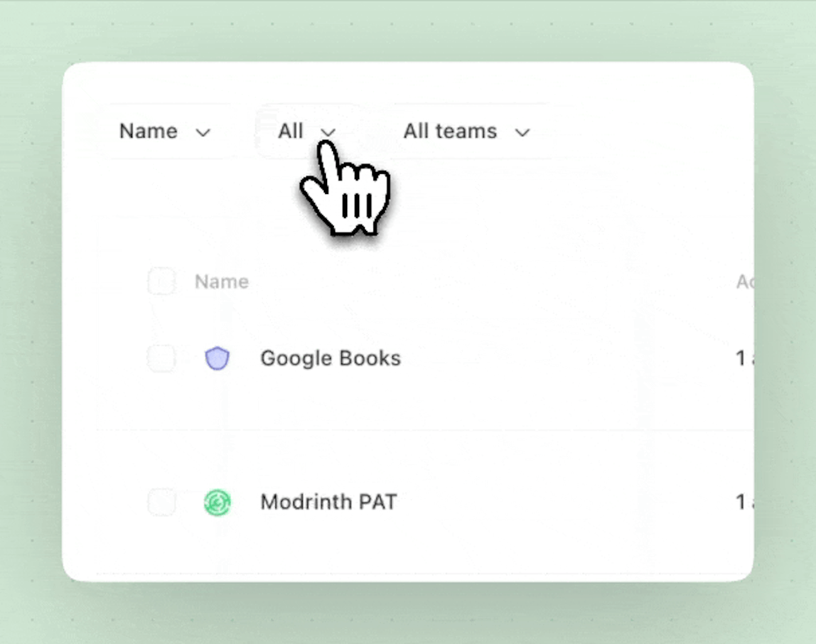This screenshot has height=644, width=816.
Task: Click the chevron next to All
Action: [x=328, y=132]
